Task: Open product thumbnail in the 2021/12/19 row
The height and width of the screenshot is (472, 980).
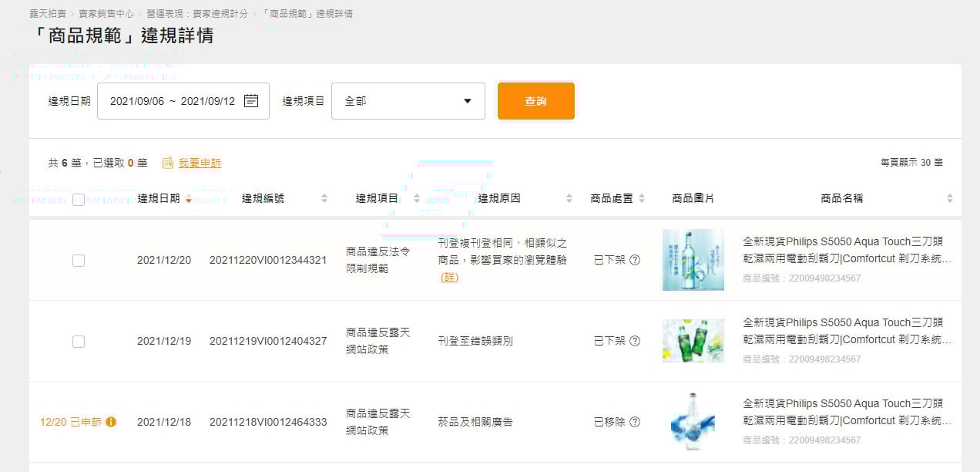Action: point(693,341)
